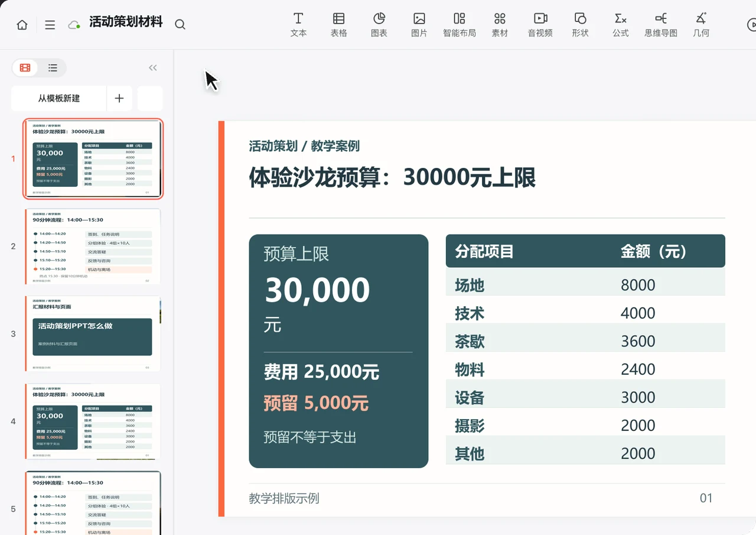Click the 金额（元） table header
This screenshot has width=756, height=535.
click(654, 251)
